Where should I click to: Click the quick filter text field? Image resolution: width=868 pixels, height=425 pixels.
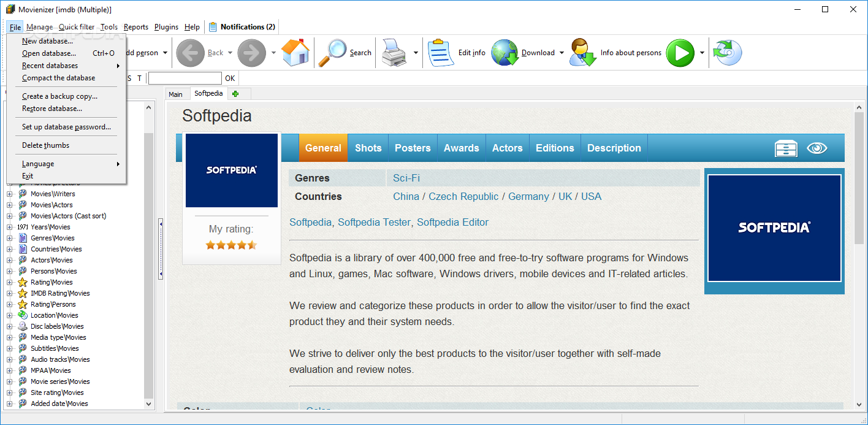coord(185,78)
